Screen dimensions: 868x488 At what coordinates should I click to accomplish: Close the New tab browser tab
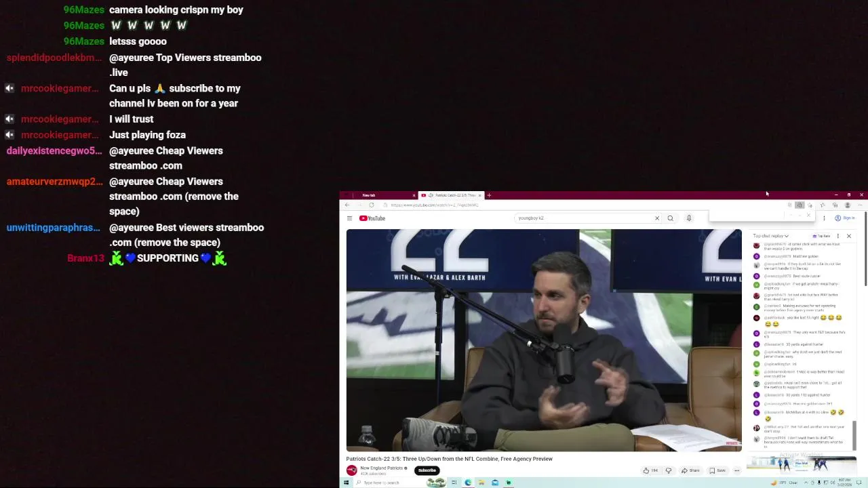(414, 195)
